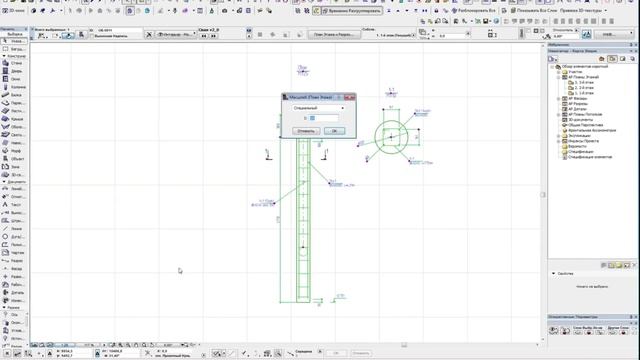This screenshot has height=360, width=640.
Task: Click the План Этажа и Разрез button
Action: (x=334, y=35)
